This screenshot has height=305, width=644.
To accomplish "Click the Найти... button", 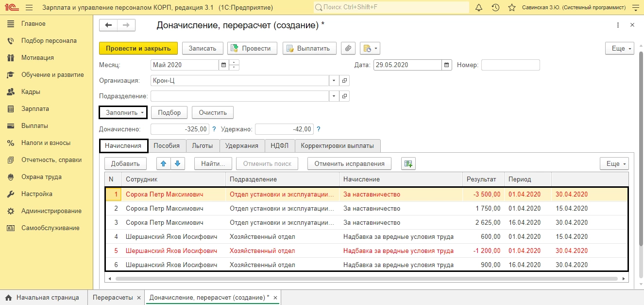I will point(213,163).
